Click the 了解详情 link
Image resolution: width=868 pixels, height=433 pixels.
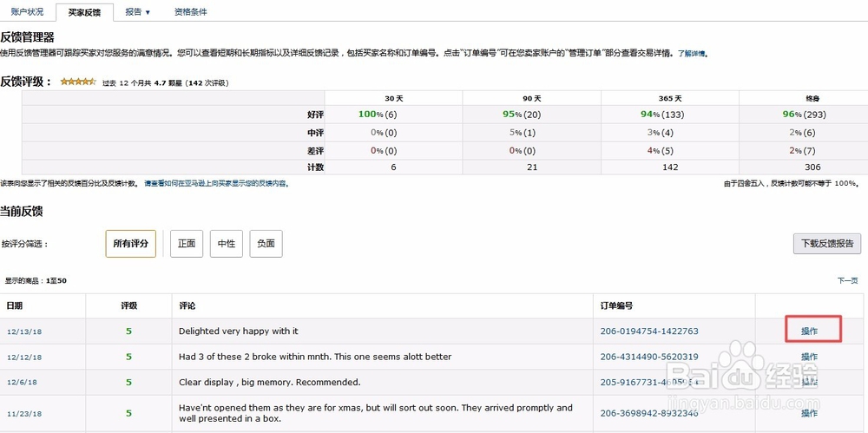[x=692, y=54]
